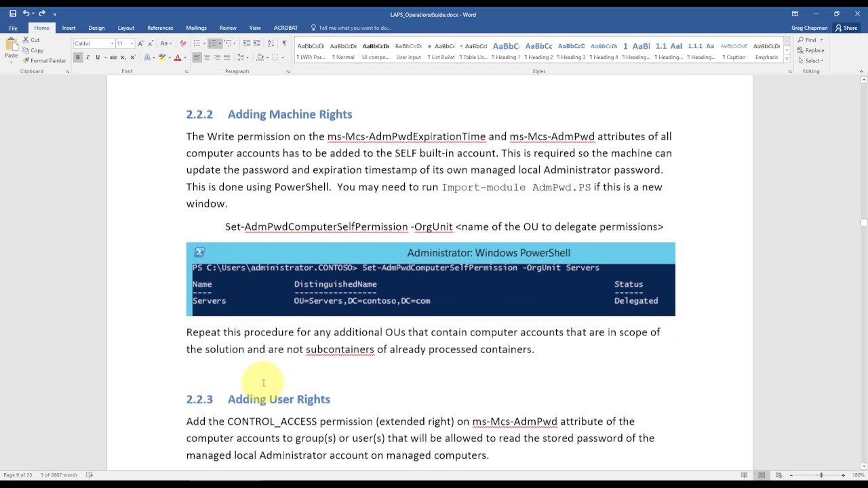868x488 pixels.
Task: Increase font size with grow font button
Action: 141,43
